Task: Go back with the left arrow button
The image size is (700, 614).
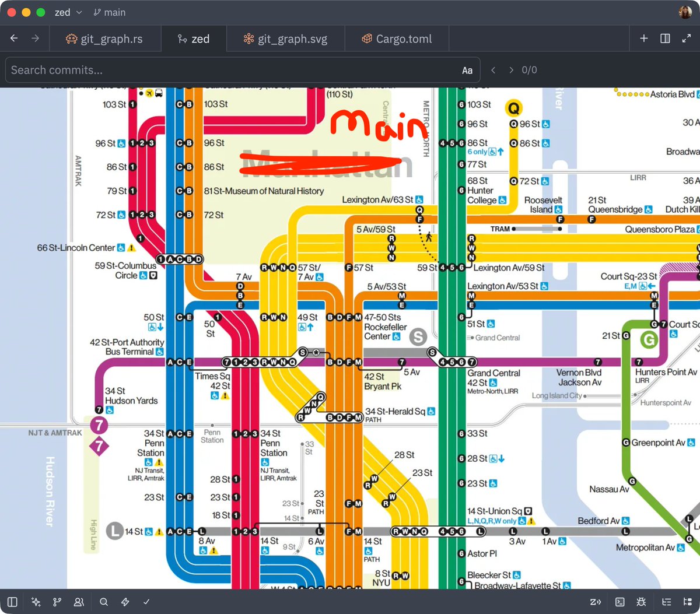Action: point(14,38)
